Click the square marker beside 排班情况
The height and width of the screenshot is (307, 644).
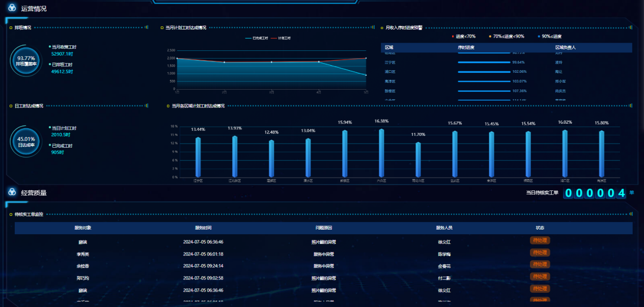(11, 27)
